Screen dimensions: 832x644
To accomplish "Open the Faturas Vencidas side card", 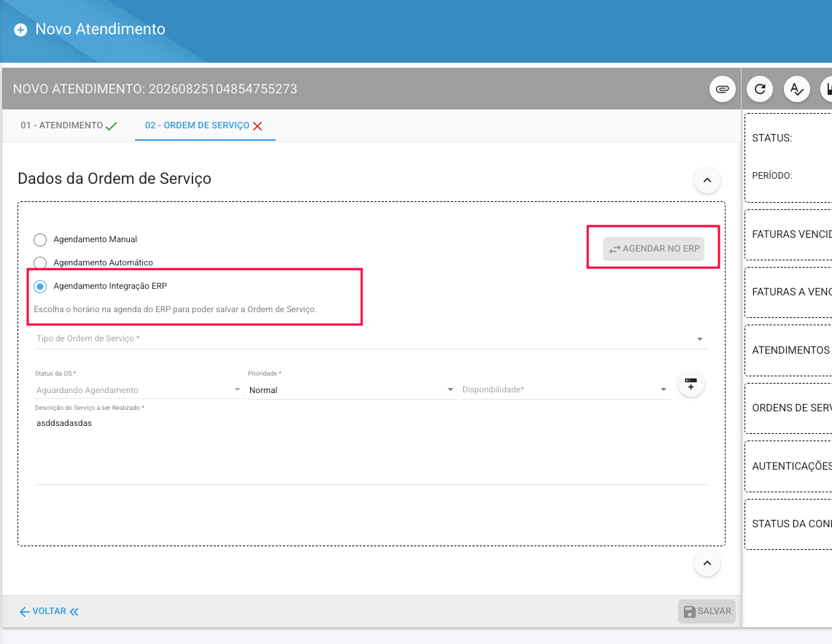I will click(x=788, y=235).
